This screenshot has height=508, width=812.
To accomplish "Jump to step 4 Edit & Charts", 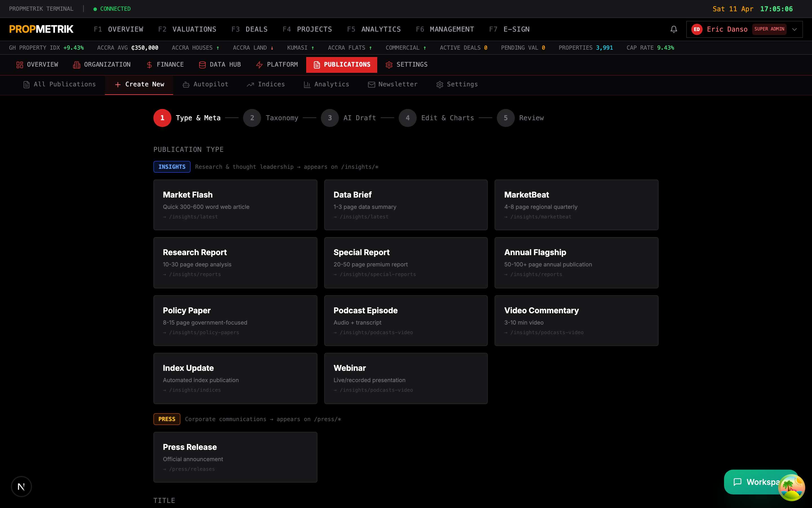I will point(436,118).
